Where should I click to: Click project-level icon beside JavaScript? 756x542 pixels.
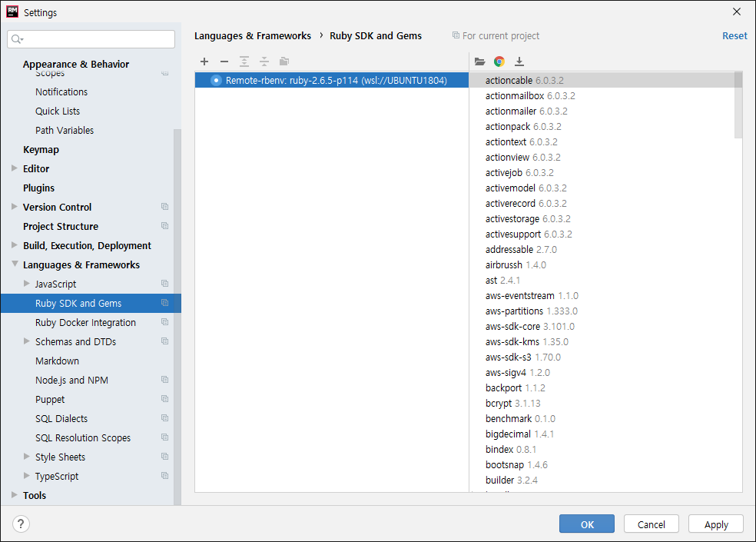pos(165,284)
